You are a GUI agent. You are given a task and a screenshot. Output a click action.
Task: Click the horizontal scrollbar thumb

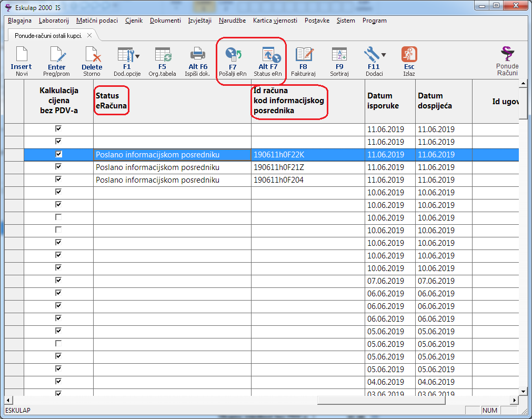pos(382,400)
